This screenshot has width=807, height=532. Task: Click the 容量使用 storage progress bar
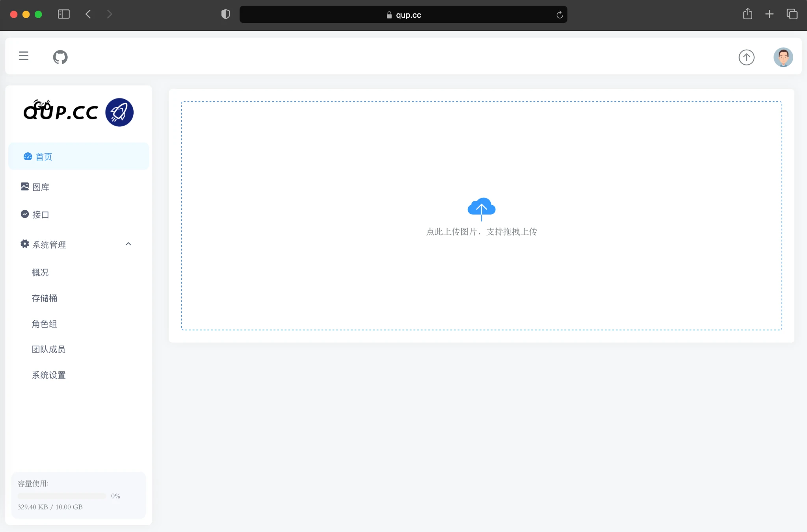62,496
